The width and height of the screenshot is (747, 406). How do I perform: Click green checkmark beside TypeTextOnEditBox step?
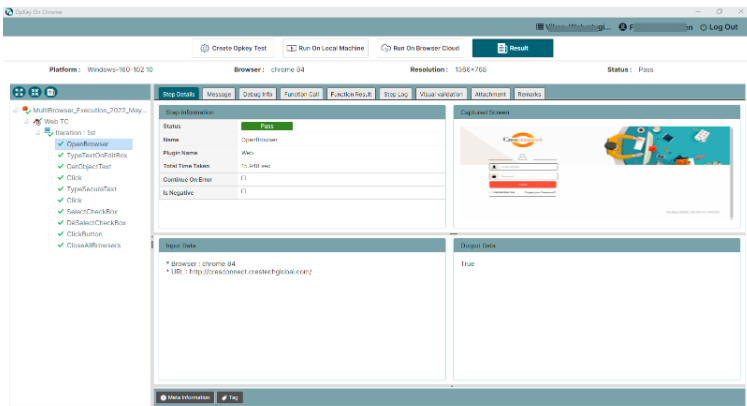pos(61,155)
